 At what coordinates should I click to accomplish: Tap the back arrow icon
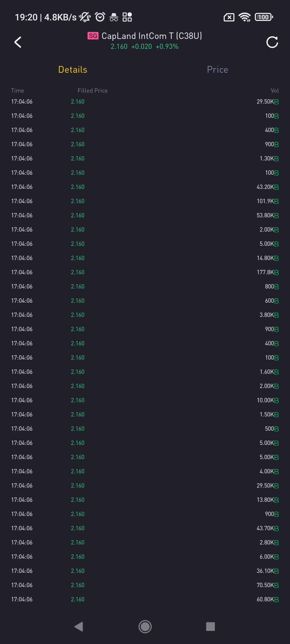click(18, 42)
